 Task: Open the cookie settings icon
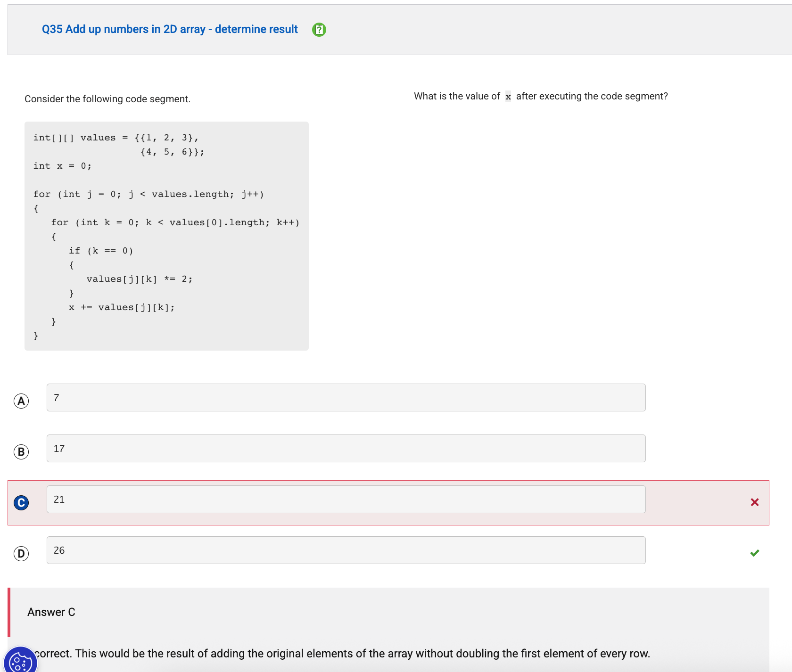coord(20,662)
